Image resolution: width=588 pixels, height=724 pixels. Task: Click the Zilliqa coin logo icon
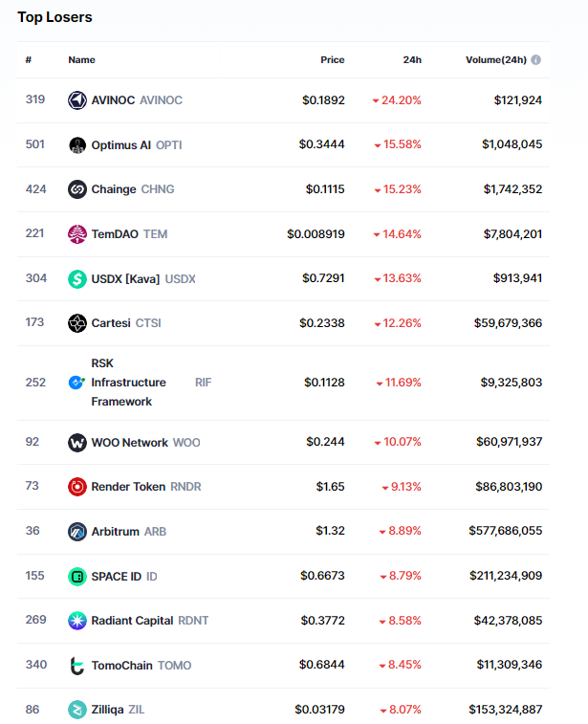(x=77, y=710)
